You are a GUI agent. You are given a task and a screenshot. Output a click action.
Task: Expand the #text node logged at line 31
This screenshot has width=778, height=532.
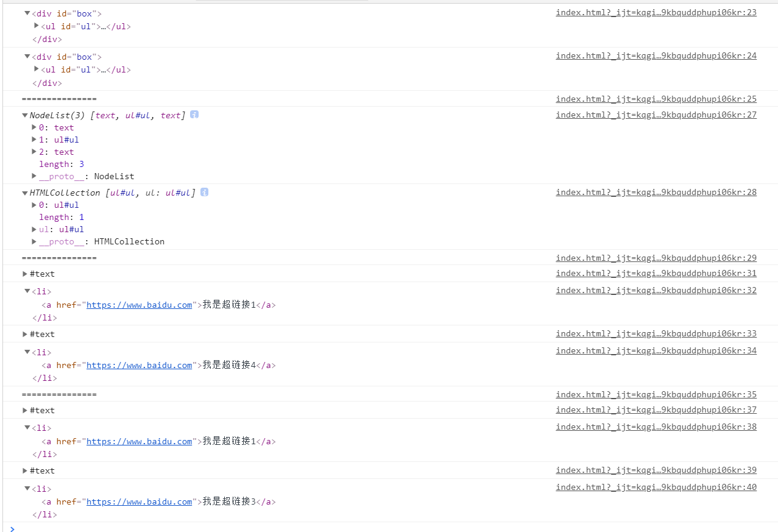point(25,274)
